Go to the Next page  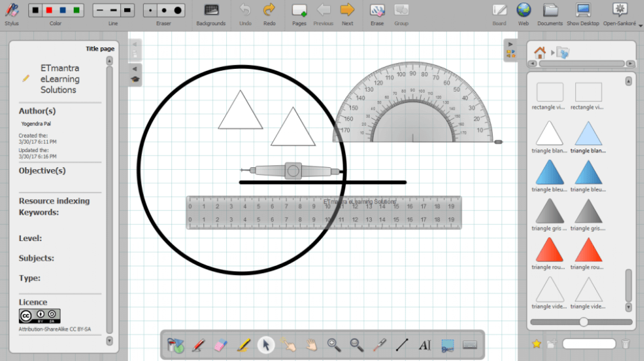click(x=347, y=14)
